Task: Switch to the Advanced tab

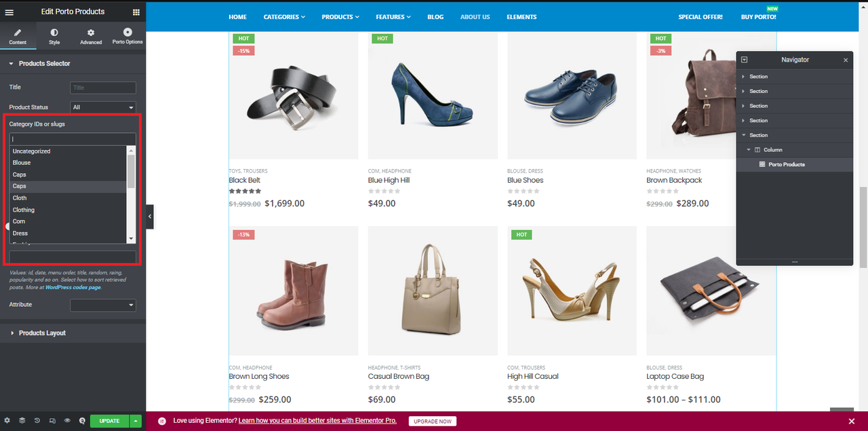Action: [x=91, y=37]
